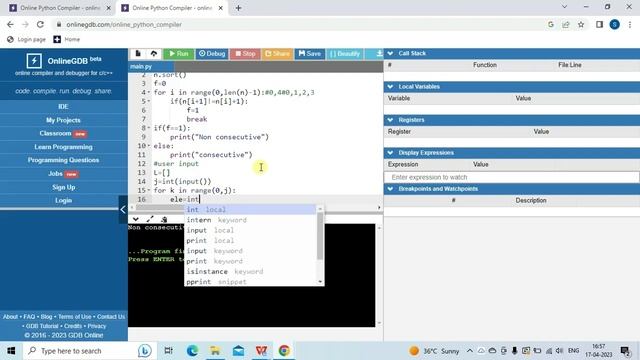This screenshot has width=640, height=360.
Task: Switch to the first Online Python Compiler browser tab
Action: coord(59,8)
